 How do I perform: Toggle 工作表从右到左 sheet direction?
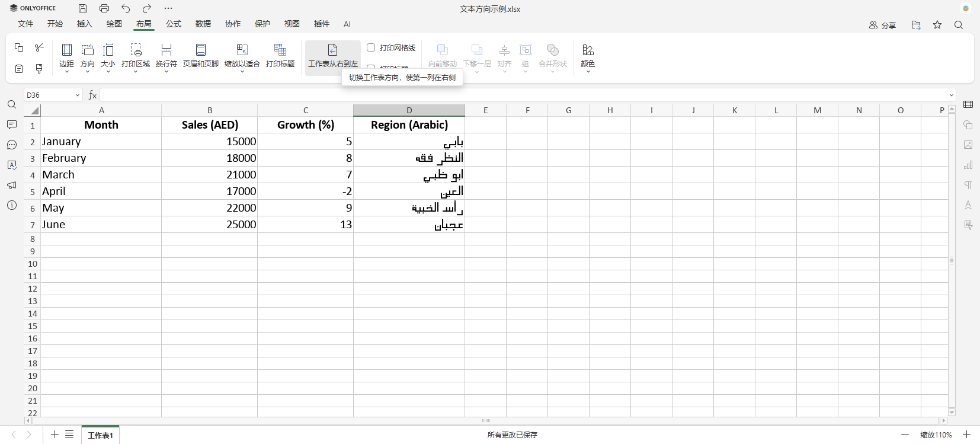coord(332,56)
